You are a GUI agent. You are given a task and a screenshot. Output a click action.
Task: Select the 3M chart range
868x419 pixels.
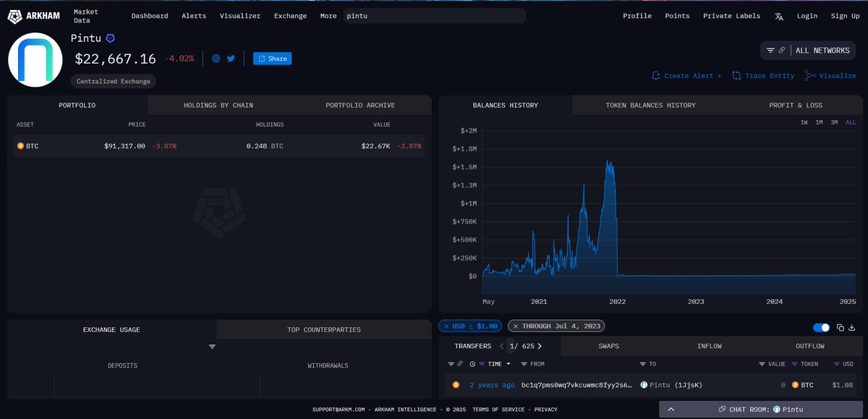pos(834,122)
